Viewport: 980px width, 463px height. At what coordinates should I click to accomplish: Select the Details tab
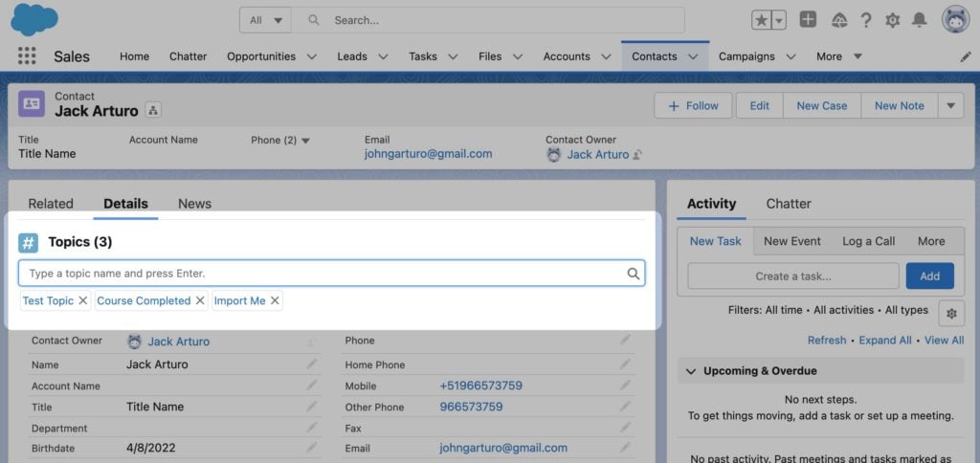coord(125,203)
